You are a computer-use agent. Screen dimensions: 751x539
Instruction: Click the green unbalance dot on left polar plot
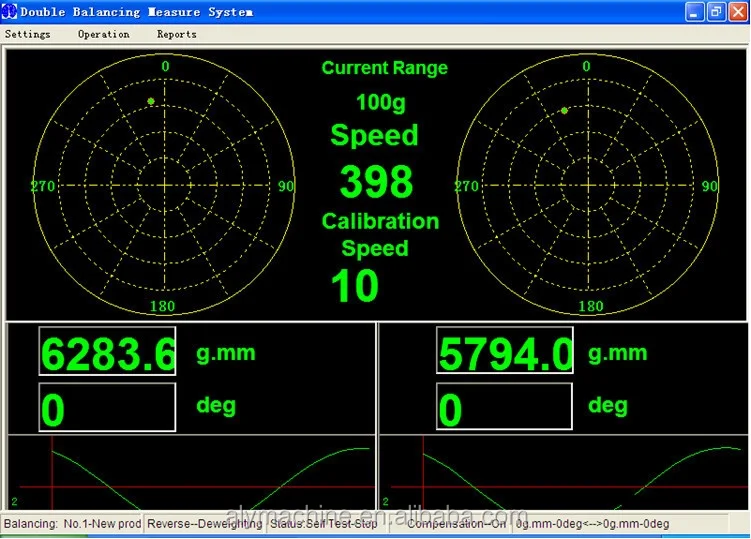pyautogui.click(x=151, y=101)
